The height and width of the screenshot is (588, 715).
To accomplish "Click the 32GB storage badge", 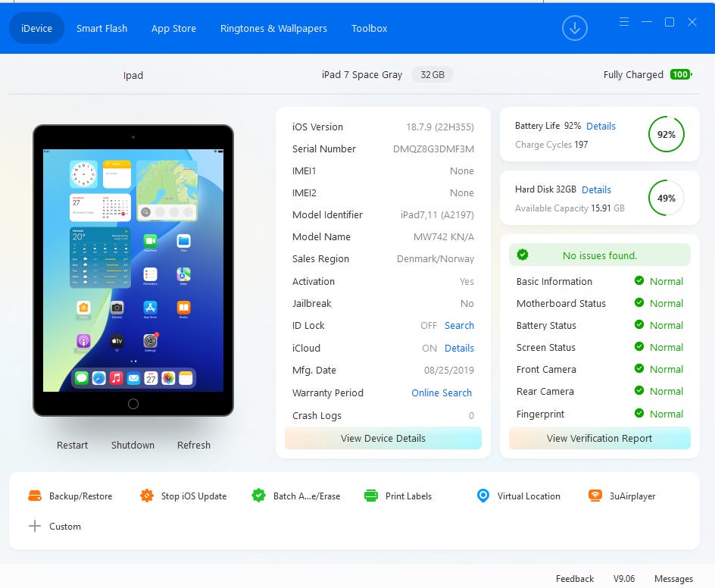I will [432, 74].
